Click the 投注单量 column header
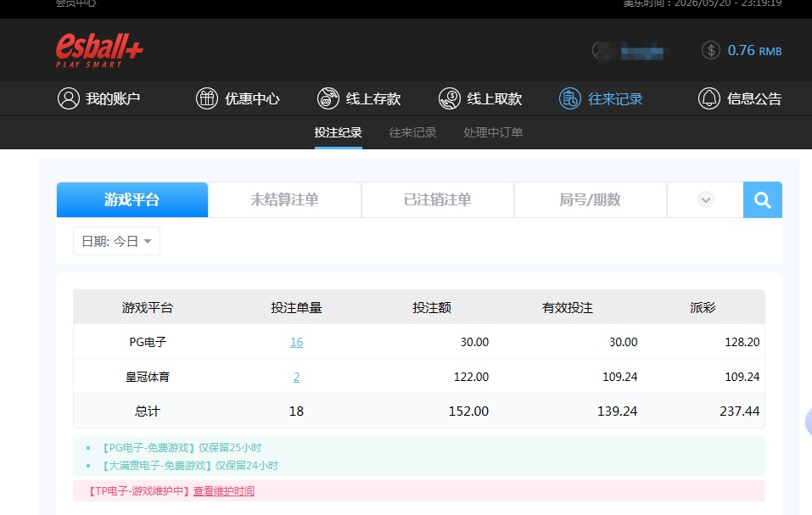The height and width of the screenshot is (515, 812). 296,308
